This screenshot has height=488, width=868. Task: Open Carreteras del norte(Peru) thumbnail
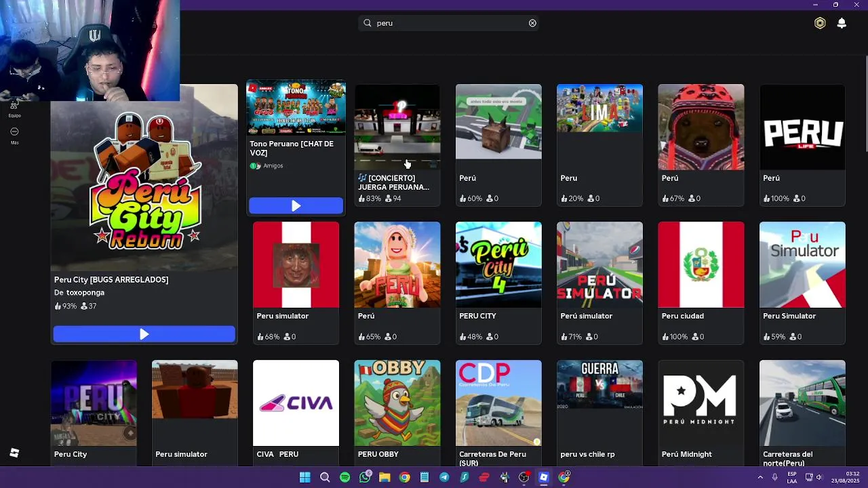pos(802,403)
